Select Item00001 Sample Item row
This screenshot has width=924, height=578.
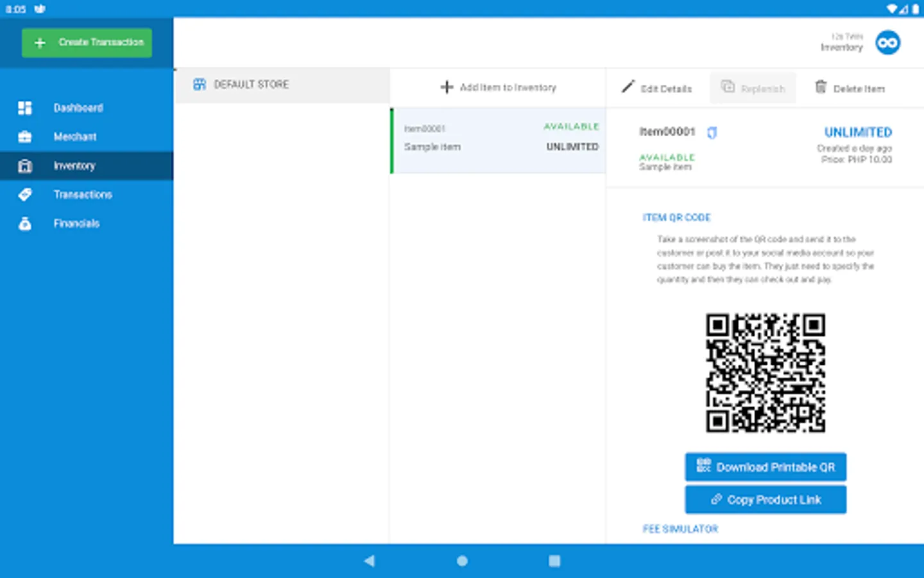pos(498,141)
